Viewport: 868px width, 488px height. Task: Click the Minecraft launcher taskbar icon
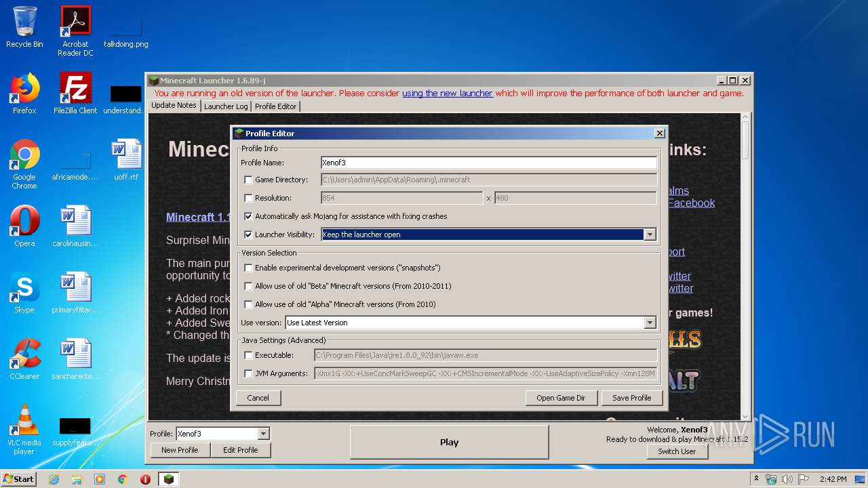pos(169,479)
